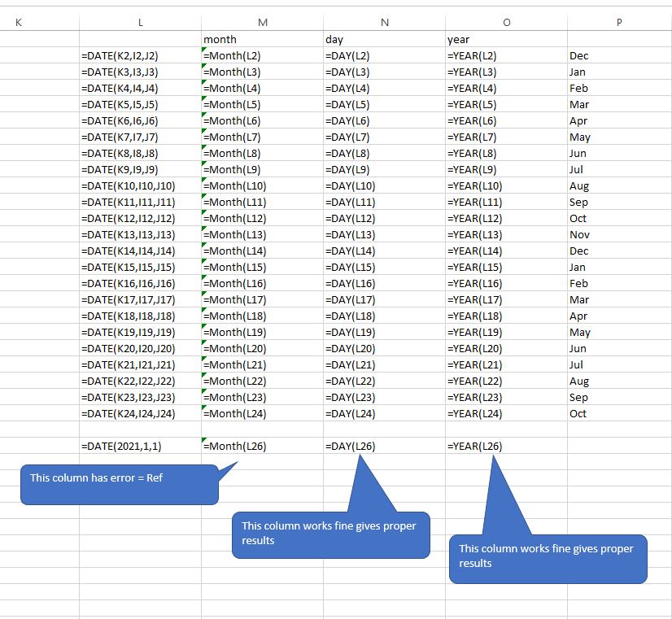Select cell with =DATE(2021,1,1)
This screenshot has width=672, height=619.
click(x=140, y=447)
